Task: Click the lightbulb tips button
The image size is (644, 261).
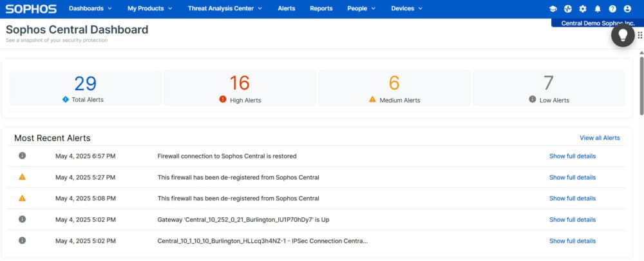Action: click(623, 35)
